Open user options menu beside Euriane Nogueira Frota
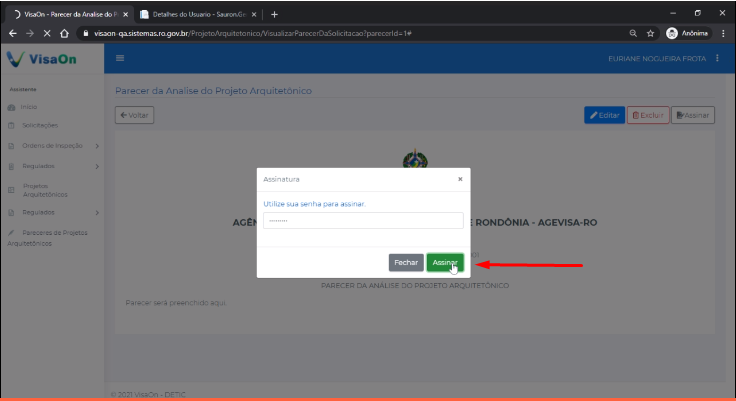 (717, 58)
